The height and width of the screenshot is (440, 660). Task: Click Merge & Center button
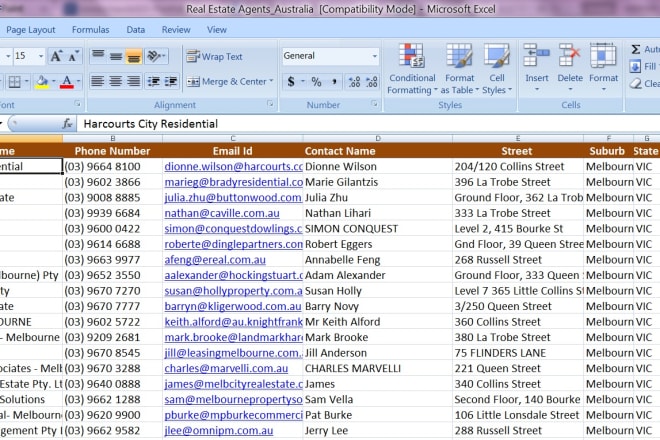(226, 82)
